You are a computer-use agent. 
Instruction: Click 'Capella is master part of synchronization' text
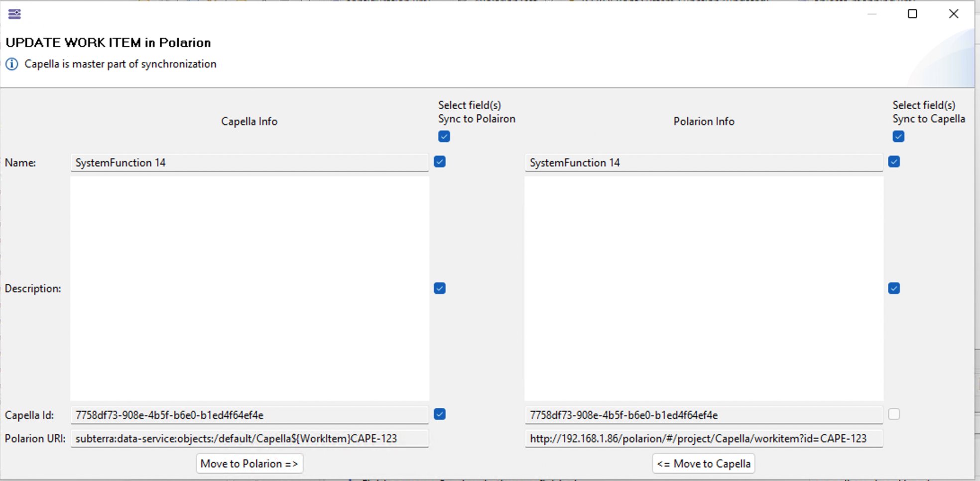(x=121, y=64)
